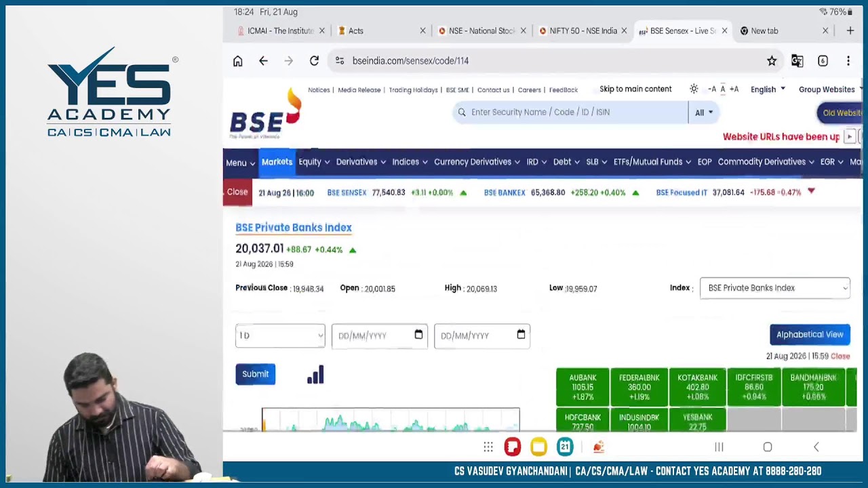The image size is (868, 488).
Task: Expand ETFs/Mutual Funds menu
Action: [652, 162]
